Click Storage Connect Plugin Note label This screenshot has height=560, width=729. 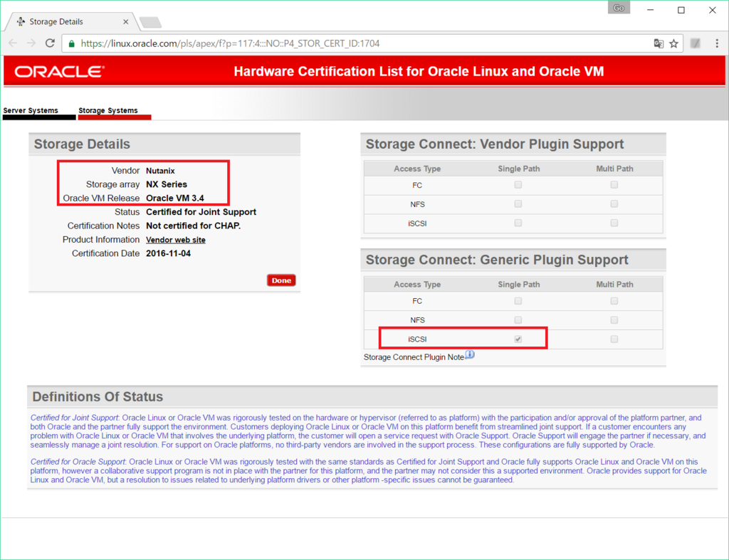[x=414, y=357]
